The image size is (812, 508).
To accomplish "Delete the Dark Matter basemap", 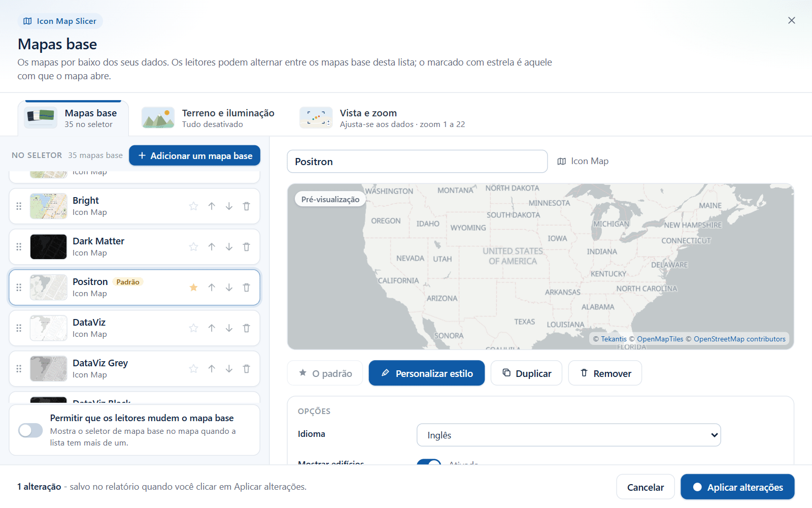I will pos(247,247).
